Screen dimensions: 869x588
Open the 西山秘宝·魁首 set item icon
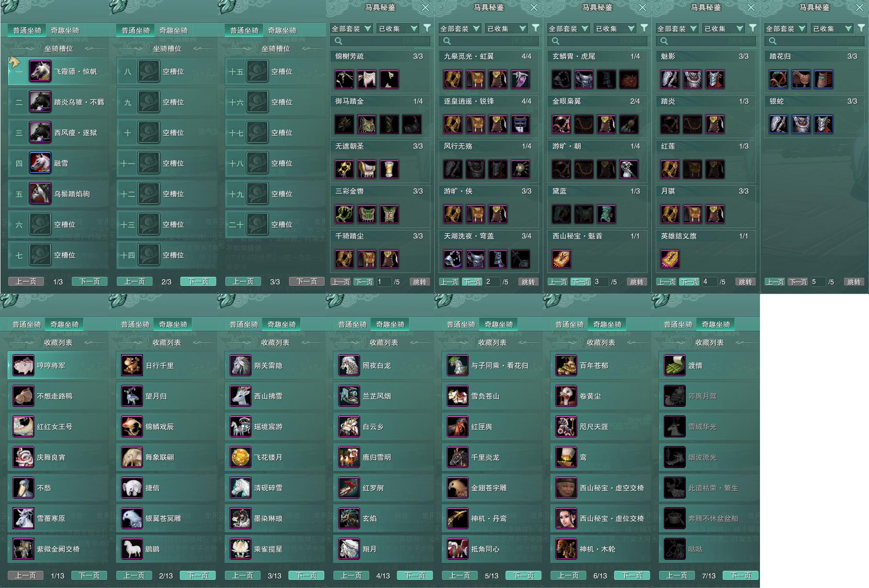click(x=561, y=259)
